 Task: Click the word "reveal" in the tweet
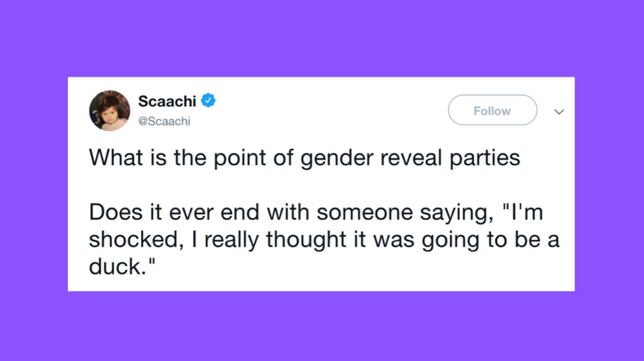(x=411, y=158)
